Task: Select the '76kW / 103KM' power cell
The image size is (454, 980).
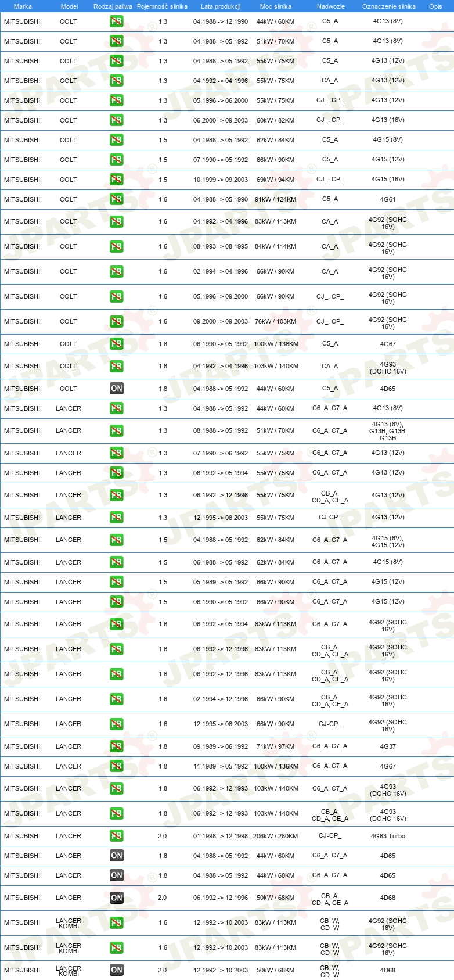Action: click(x=276, y=321)
